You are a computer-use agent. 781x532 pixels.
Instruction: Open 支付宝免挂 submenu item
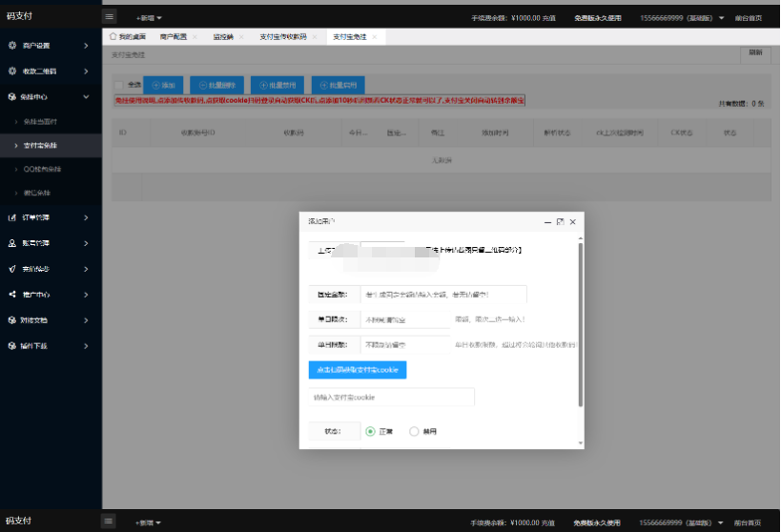(51, 146)
